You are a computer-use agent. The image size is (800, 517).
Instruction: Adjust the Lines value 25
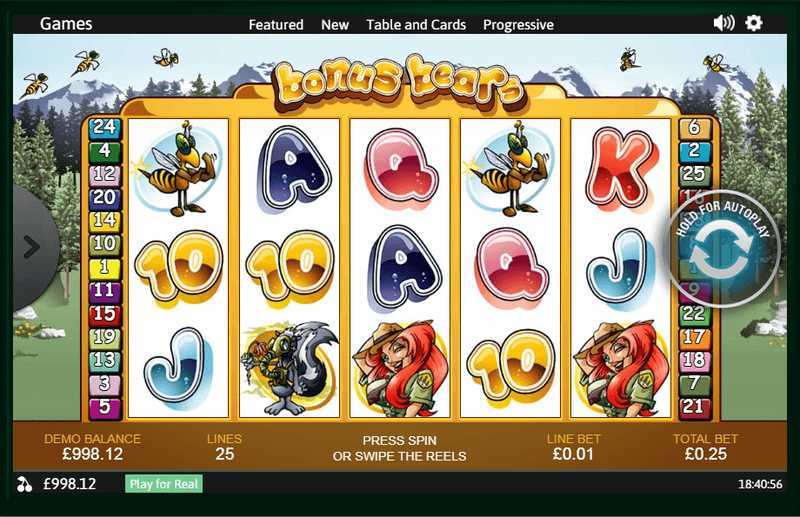pyautogui.click(x=224, y=454)
